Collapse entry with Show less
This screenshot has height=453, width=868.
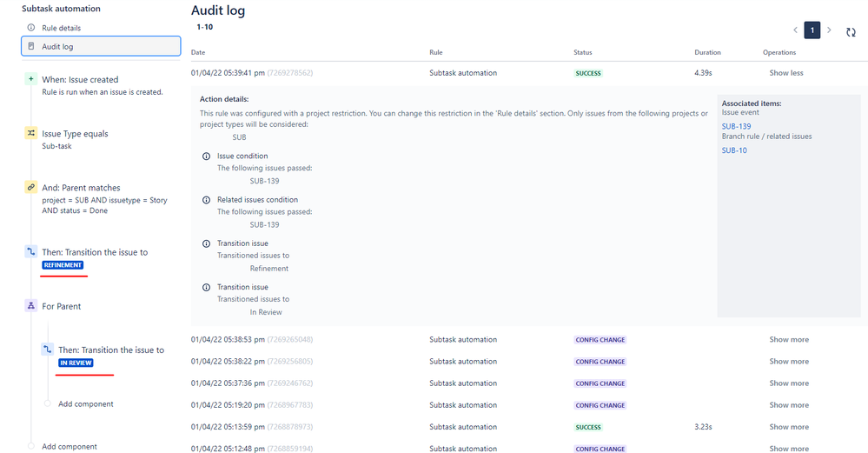[x=786, y=72]
